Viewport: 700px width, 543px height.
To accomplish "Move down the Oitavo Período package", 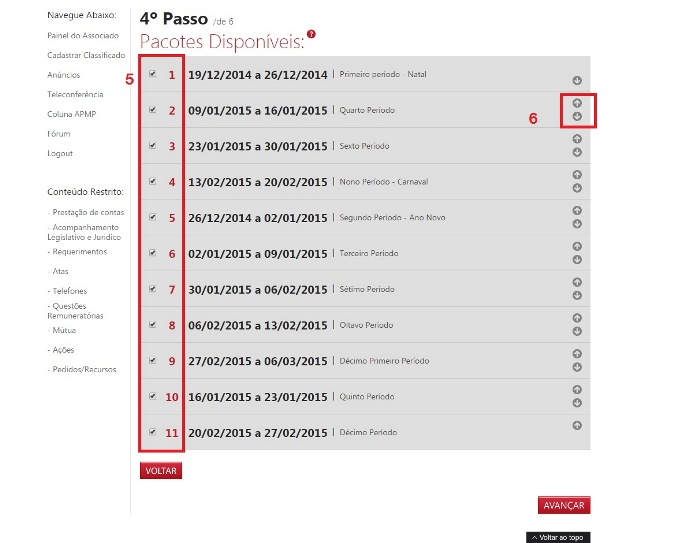I will pos(577,331).
